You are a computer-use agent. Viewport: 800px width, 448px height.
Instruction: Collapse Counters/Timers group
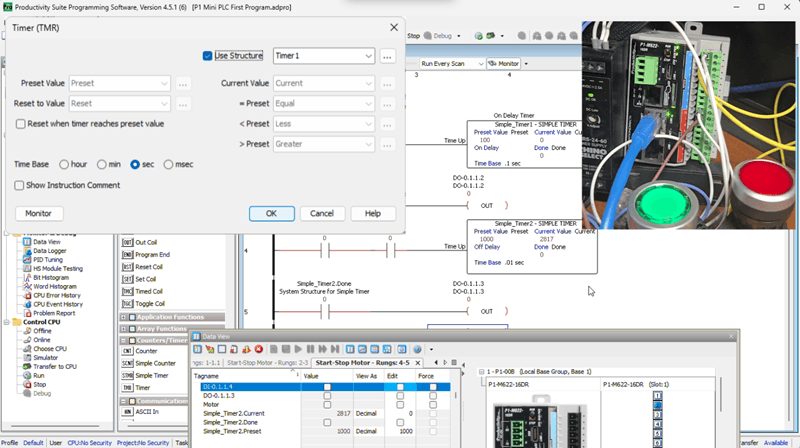[124, 340]
